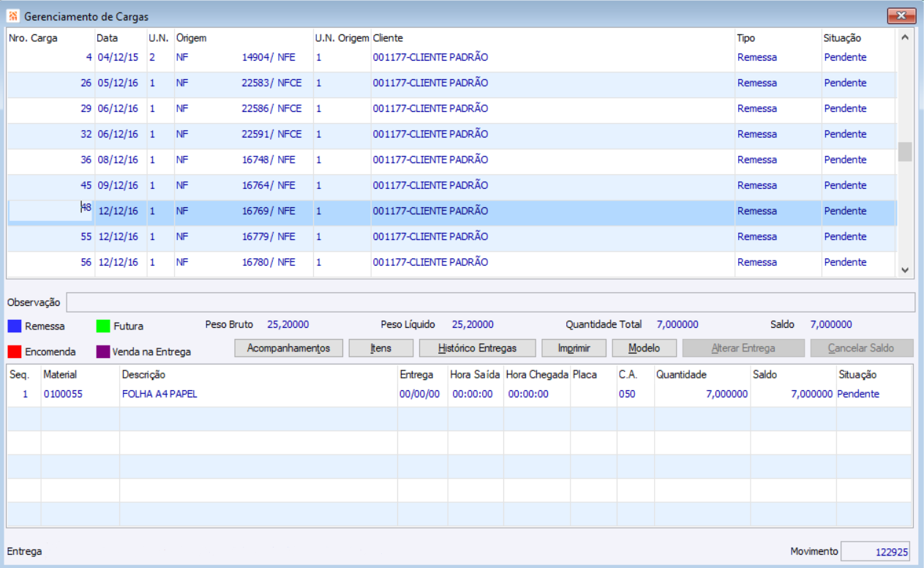Click the Gerenciamento de Cargas app icon

point(12,16)
